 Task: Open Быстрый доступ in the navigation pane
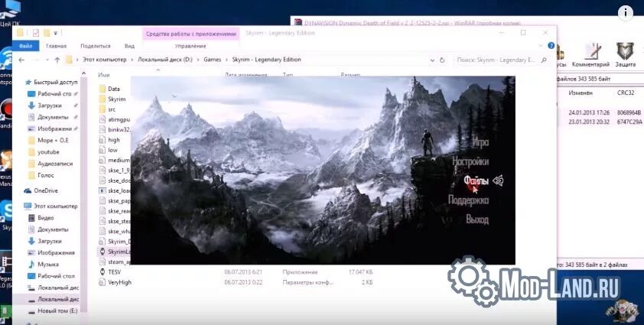point(51,82)
